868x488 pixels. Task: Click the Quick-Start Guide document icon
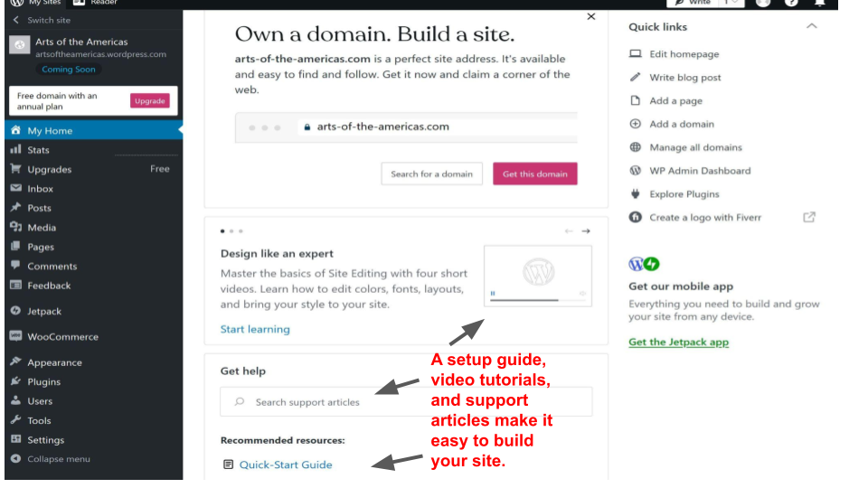coord(228,465)
